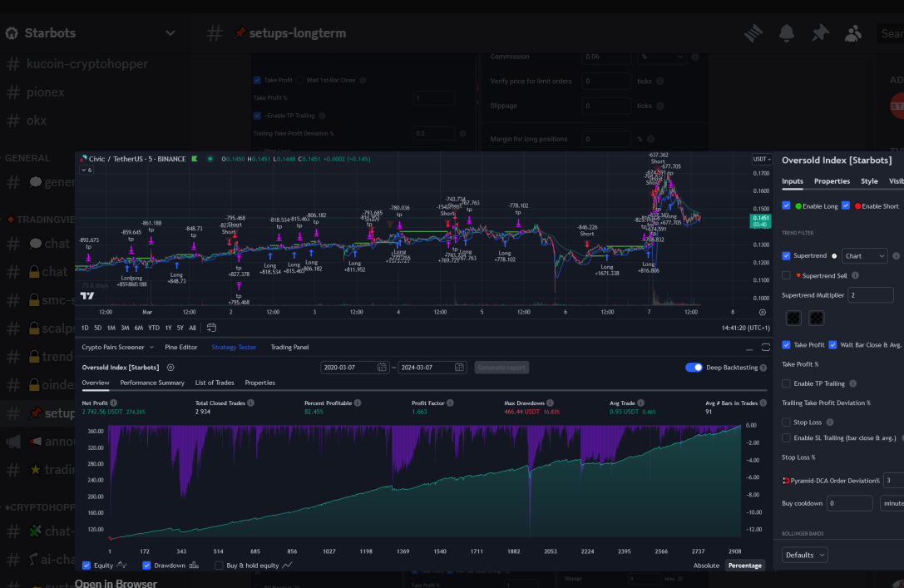Viewport: 904px width, 588px height.
Task: Click info icon next to Avg Trade
Action: pyautogui.click(x=641, y=403)
